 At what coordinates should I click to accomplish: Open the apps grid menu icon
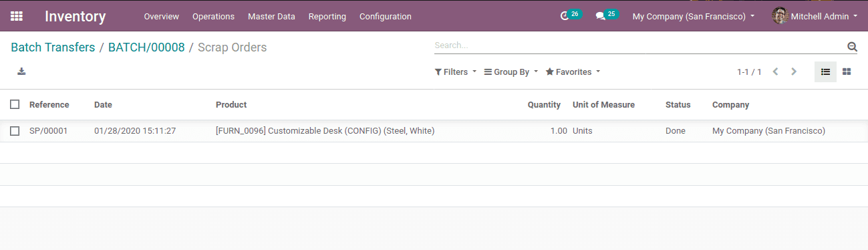pyautogui.click(x=17, y=16)
